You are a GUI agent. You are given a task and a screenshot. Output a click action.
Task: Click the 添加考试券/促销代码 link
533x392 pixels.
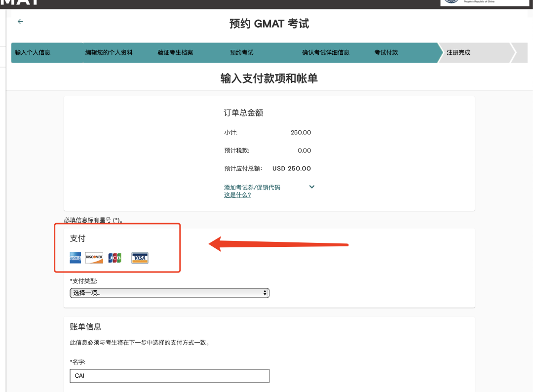(252, 188)
